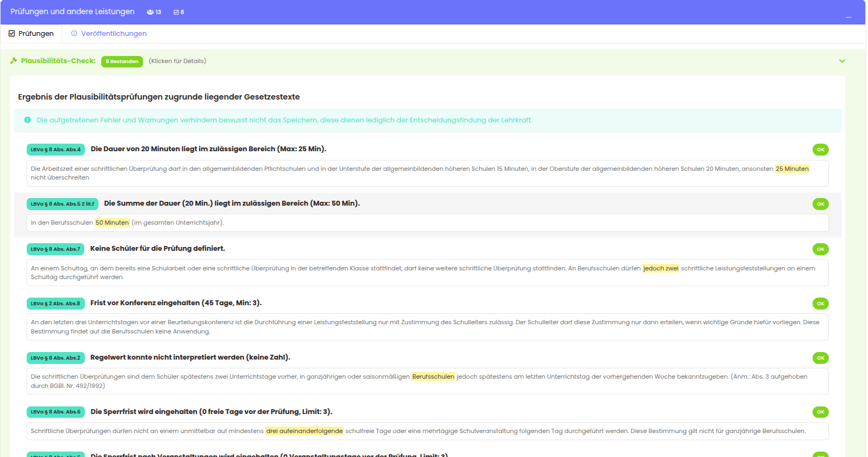Select the Prüfungen tab
The image size is (868, 457).
click(x=36, y=34)
